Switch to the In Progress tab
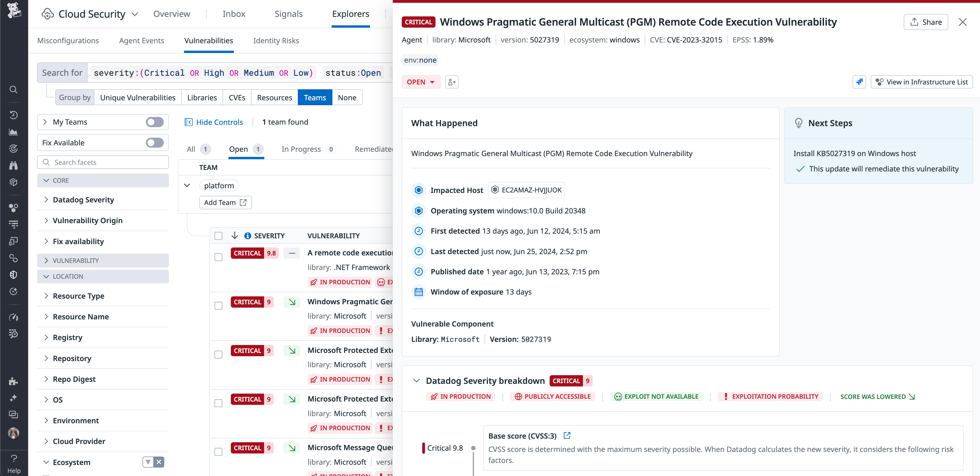This screenshot has width=980, height=476. coord(301,149)
